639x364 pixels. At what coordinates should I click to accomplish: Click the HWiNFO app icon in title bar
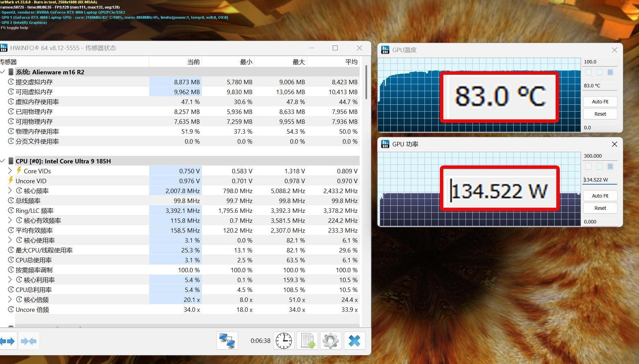pyautogui.click(x=4, y=48)
